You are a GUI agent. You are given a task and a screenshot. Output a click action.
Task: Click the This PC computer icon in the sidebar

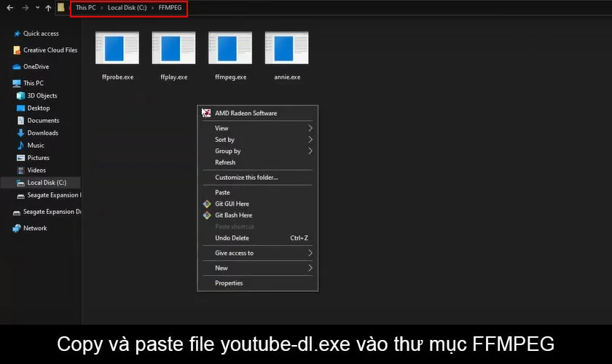(16, 83)
